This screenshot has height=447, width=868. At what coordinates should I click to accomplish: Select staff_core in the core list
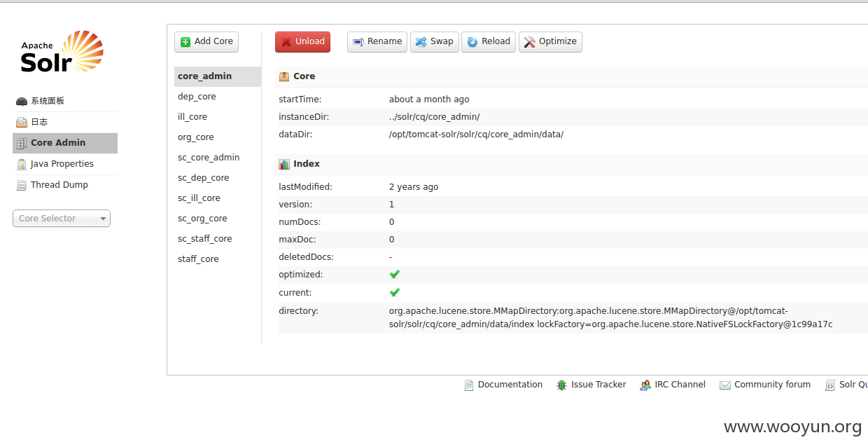218,259
